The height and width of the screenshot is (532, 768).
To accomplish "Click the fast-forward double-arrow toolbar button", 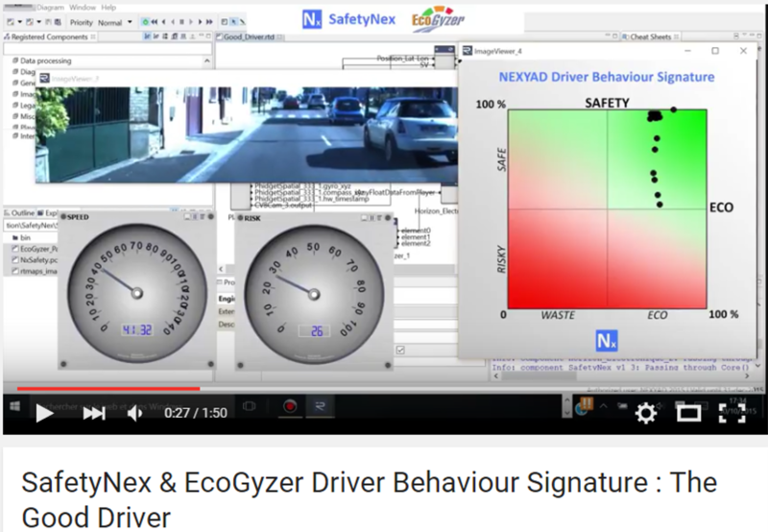I will (x=209, y=22).
